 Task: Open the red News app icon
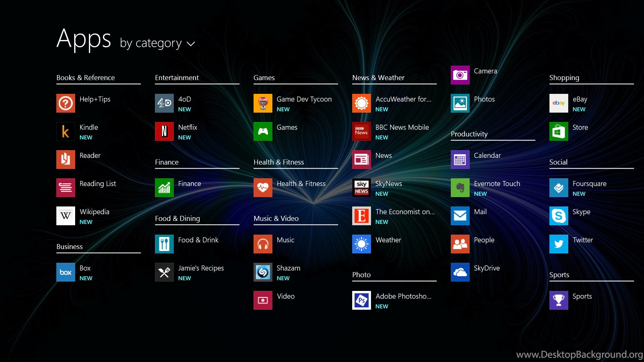[362, 160]
